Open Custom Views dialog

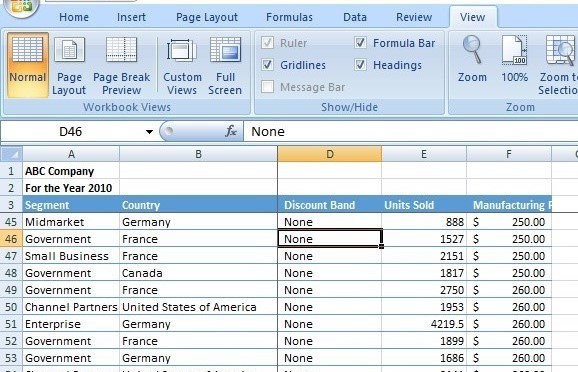(182, 65)
